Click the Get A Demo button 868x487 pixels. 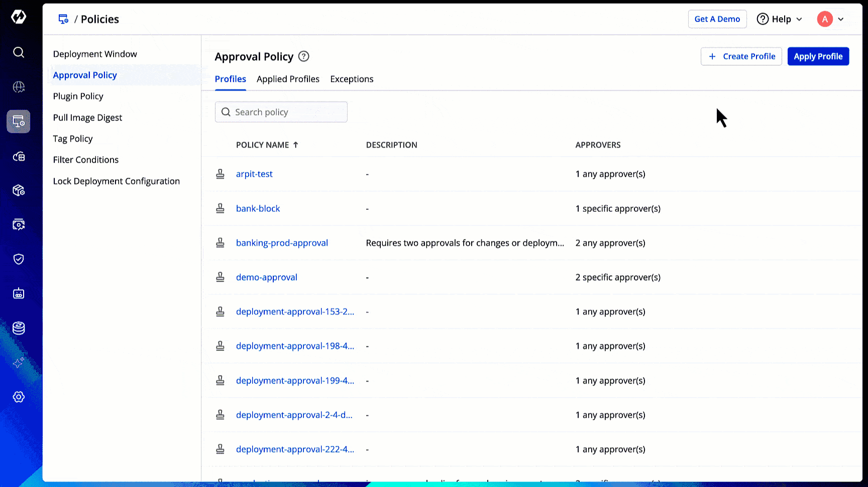point(717,19)
